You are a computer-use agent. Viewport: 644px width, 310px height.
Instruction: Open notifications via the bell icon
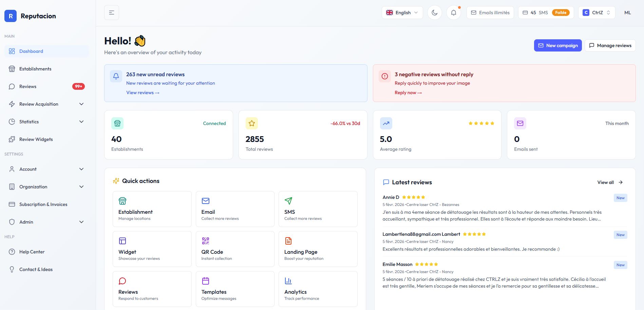click(x=454, y=13)
